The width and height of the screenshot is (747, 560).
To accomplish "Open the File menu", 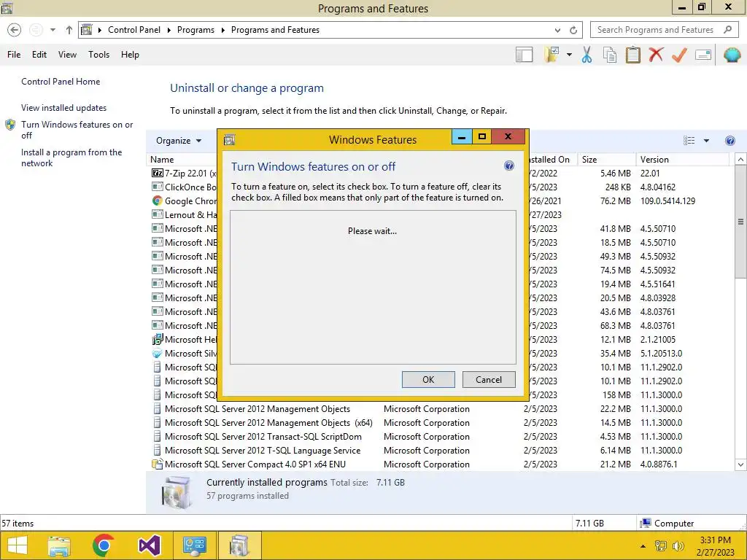I will click(14, 55).
